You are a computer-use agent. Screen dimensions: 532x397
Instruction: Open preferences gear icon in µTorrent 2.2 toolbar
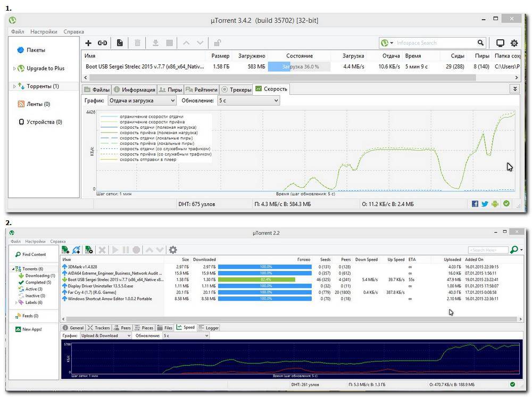(x=173, y=250)
